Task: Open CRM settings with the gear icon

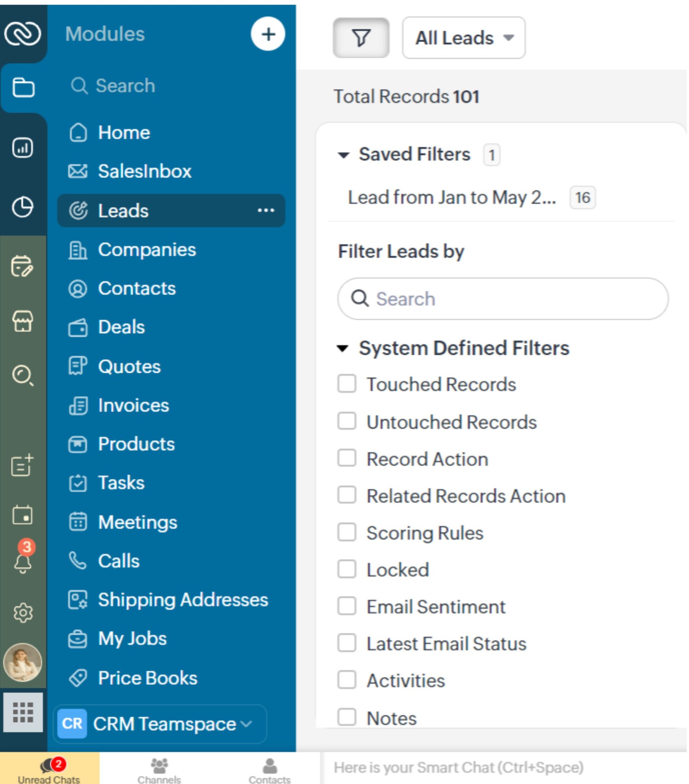Action: [22, 612]
